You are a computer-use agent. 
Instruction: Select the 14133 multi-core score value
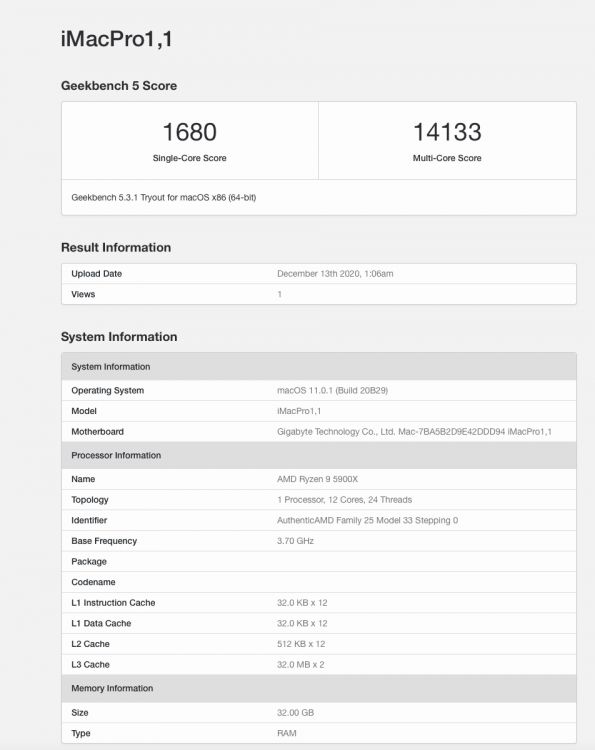(447, 132)
